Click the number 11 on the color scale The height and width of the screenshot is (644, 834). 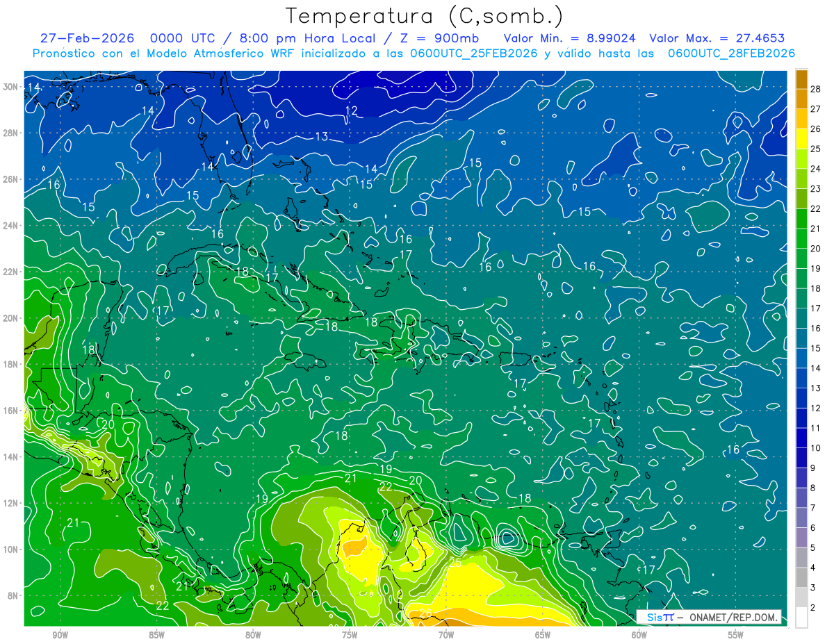(816, 428)
